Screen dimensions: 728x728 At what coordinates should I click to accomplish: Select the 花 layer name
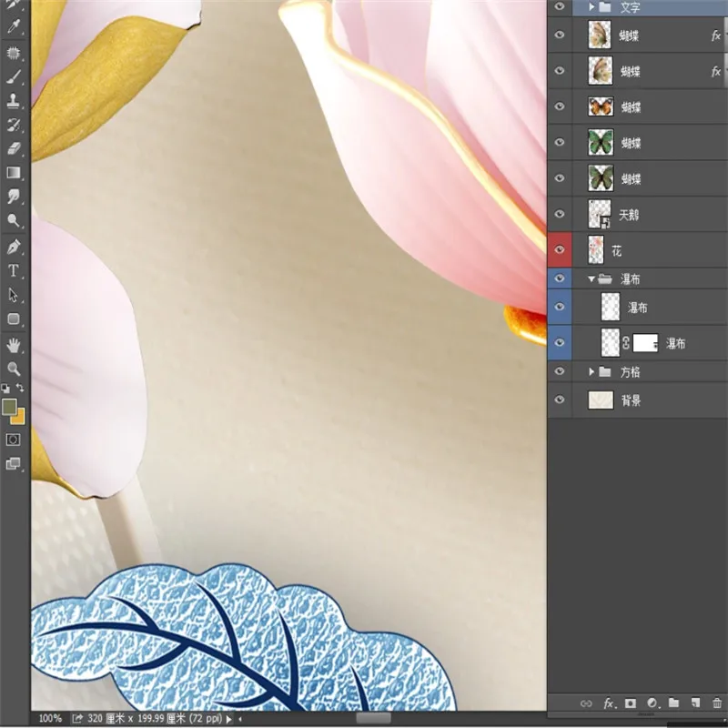(617, 252)
